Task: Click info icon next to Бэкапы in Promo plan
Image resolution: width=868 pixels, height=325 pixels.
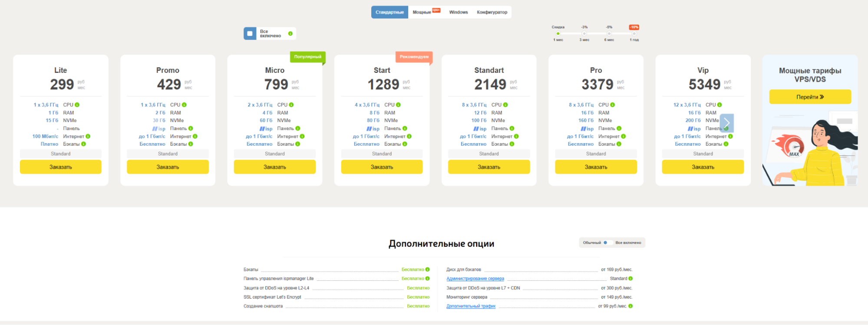Action: click(x=191, y=144)
